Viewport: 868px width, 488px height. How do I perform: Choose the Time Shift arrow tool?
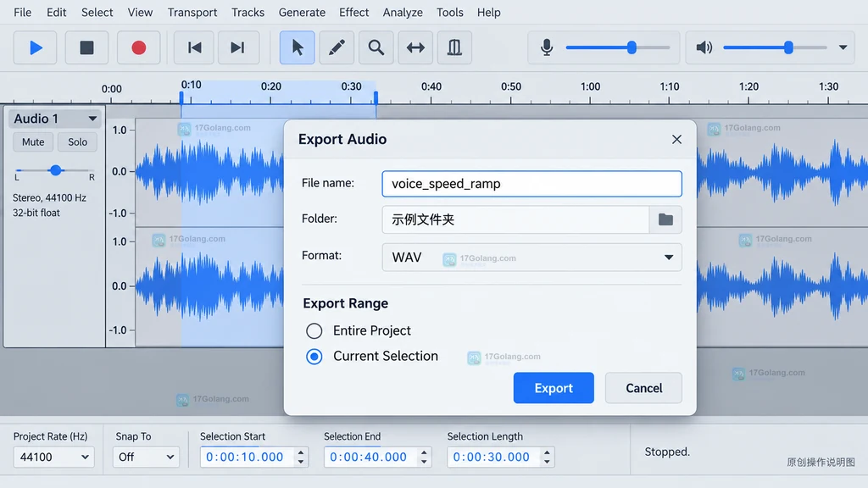pyautogui.click(x=415, y=47)
